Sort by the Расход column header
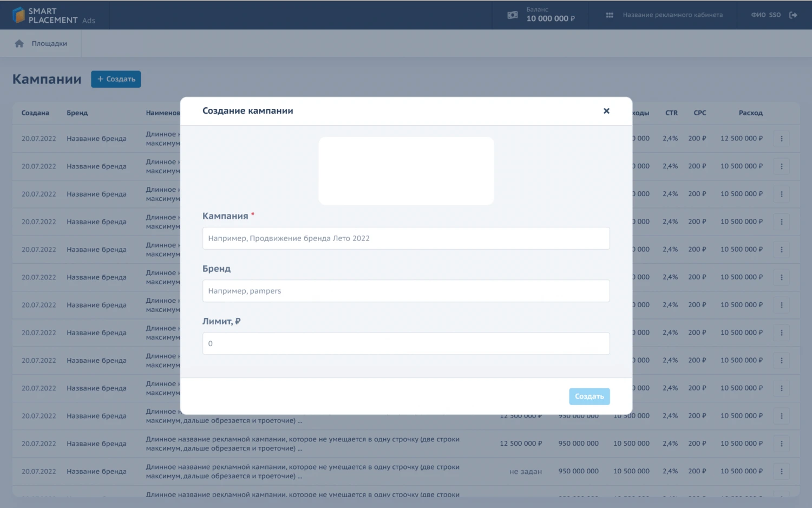 click(x=750, y=113)
